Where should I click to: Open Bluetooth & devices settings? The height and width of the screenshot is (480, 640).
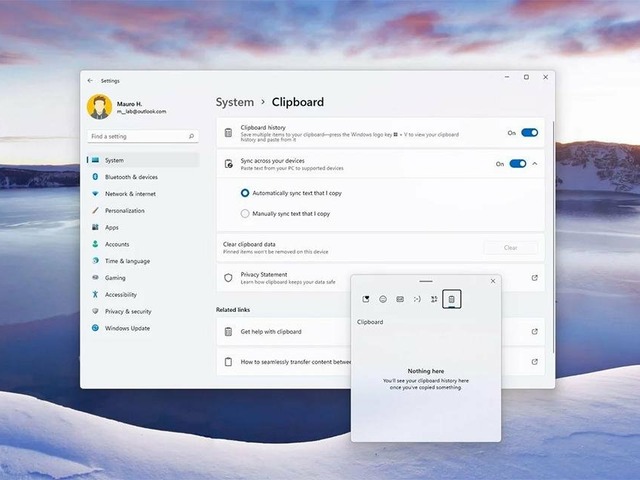click(x=131, y=177)
